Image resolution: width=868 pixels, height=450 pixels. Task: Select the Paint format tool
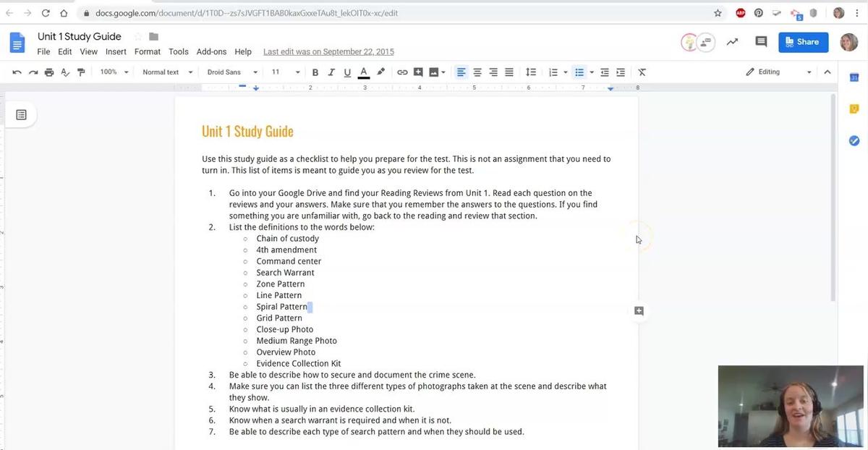pyautogui.click(x=81, y=72)
